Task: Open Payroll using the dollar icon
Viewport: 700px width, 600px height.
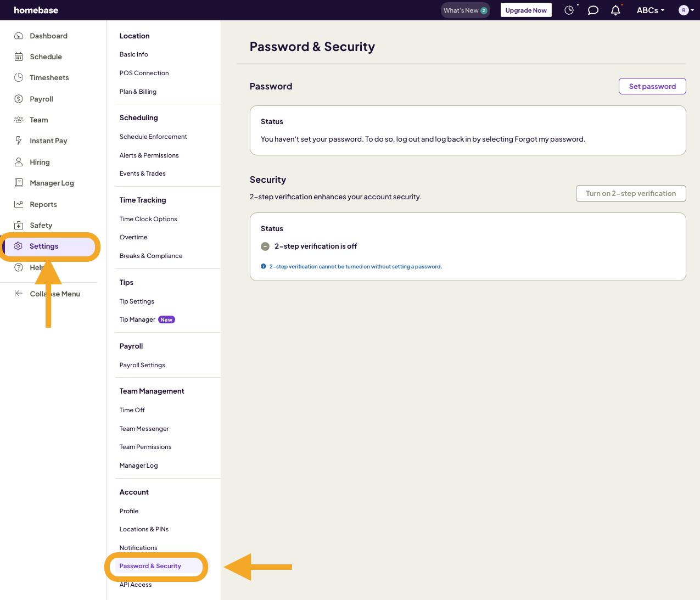Action: 20,98
